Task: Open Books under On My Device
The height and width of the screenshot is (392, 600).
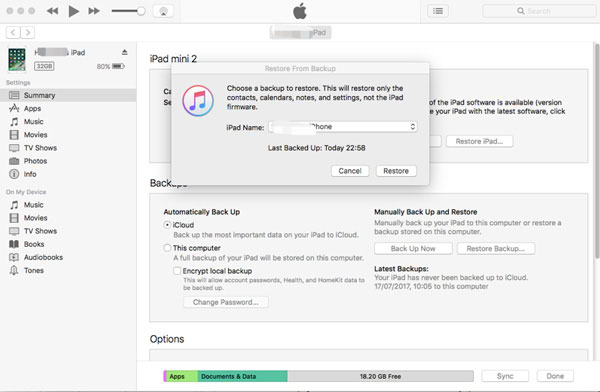Action: pyautogui.click(x=68, y=244)
